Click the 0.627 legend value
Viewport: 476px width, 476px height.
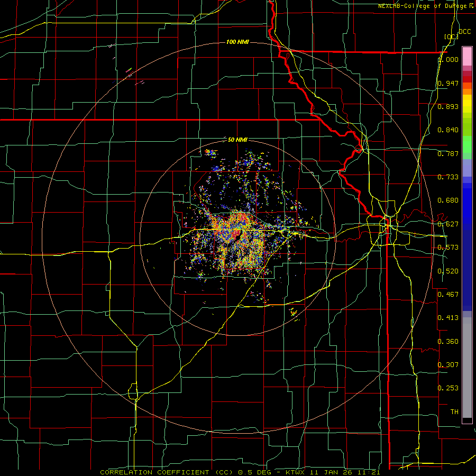click(x=448, y=224)
